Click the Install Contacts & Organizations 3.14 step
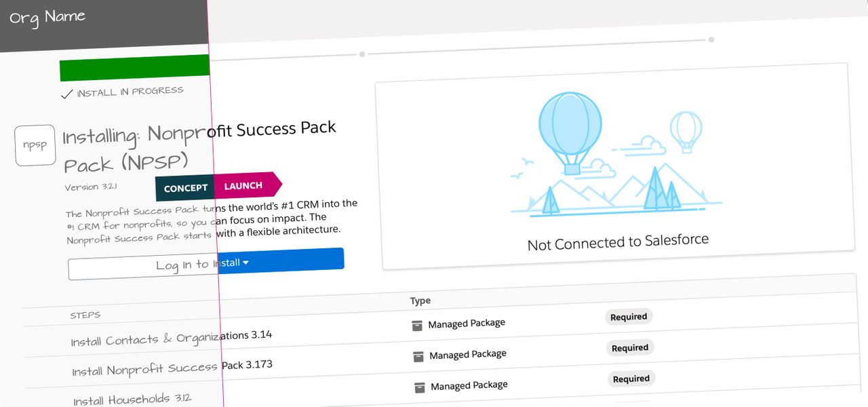This screenshot has height=407, width=868. tap(172, 338)
